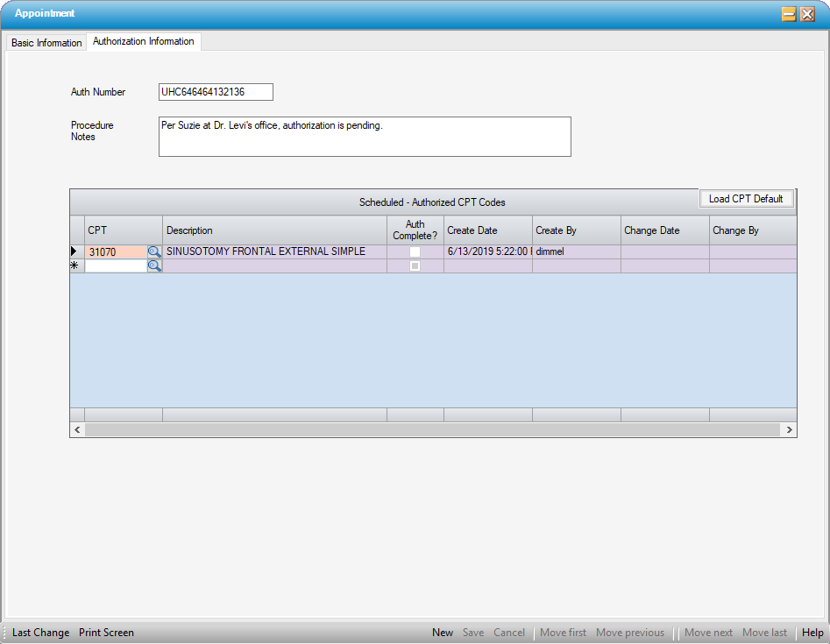Click the new row asterisk marker
This screenshot has height=644, width=830.
76,266
